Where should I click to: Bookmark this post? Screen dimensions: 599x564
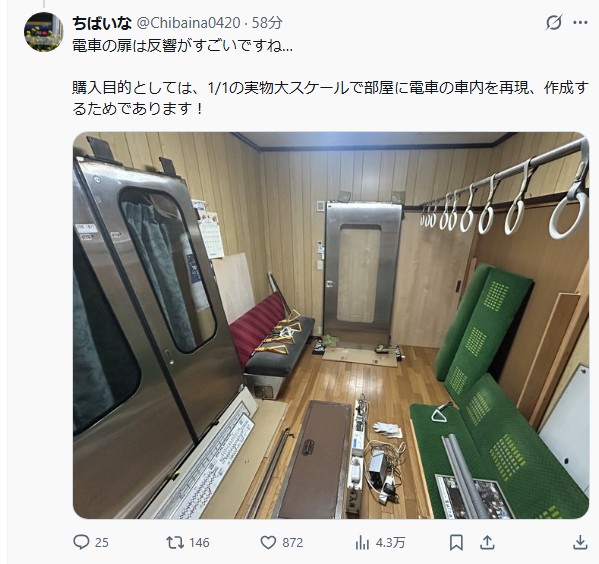456,543
